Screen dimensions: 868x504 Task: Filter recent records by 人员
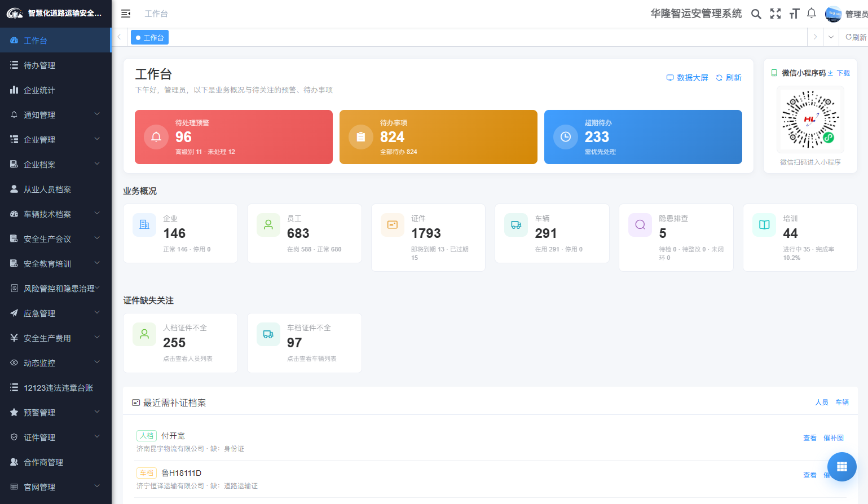tap(822, 403)
